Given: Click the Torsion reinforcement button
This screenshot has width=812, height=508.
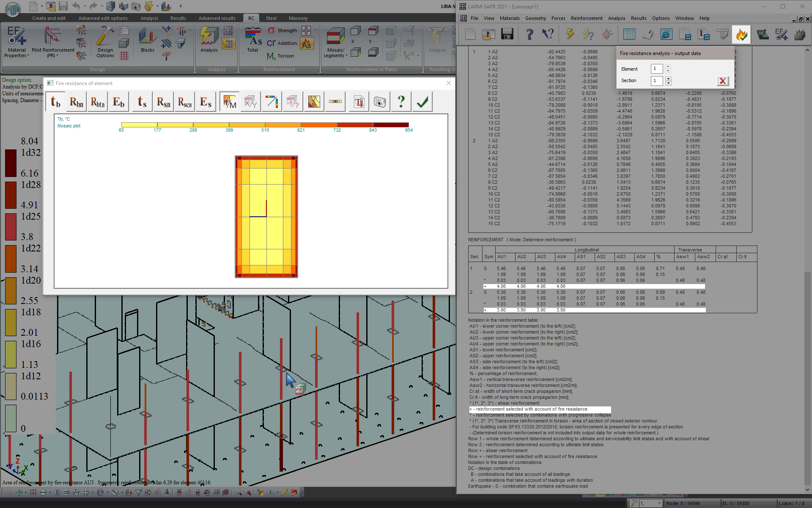Looking at the screenshot, I should 280,56.
